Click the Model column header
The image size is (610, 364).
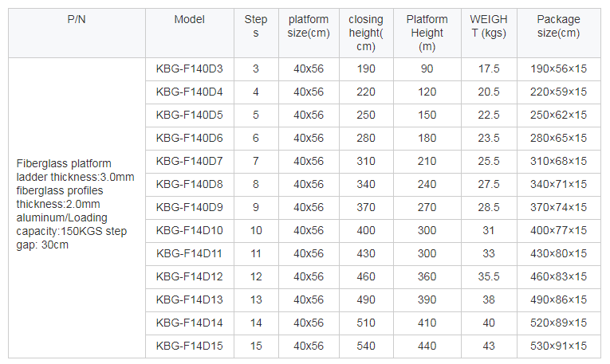(x=190, y=33)
